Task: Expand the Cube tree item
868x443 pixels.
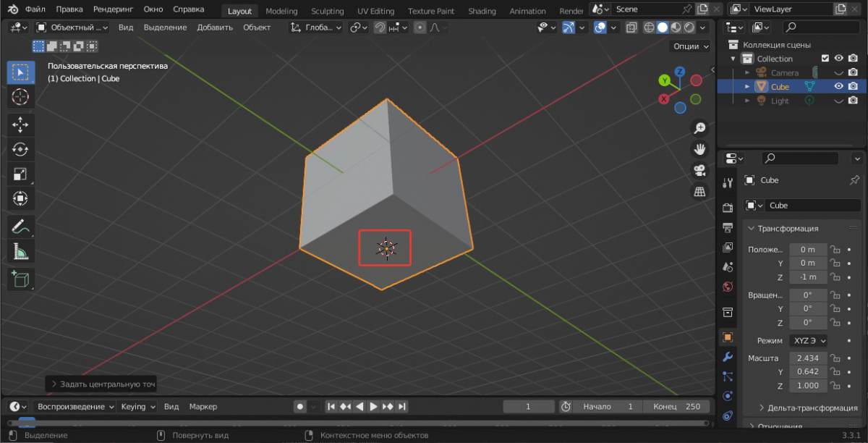Action: click(x=747, y=86)
